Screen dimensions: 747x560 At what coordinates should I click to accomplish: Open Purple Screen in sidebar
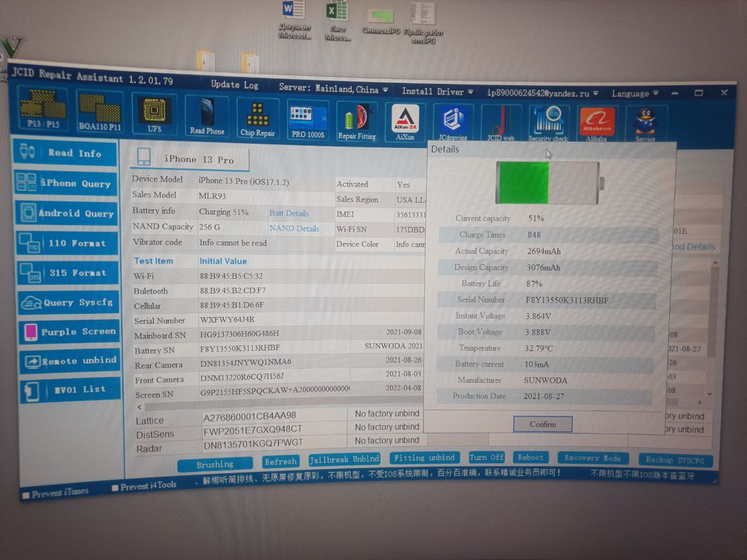tap(69, 331)
